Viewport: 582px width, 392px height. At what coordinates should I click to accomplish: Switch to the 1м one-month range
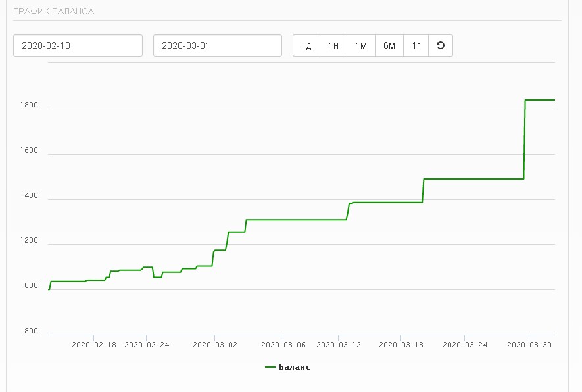click(x=361, y=45)
